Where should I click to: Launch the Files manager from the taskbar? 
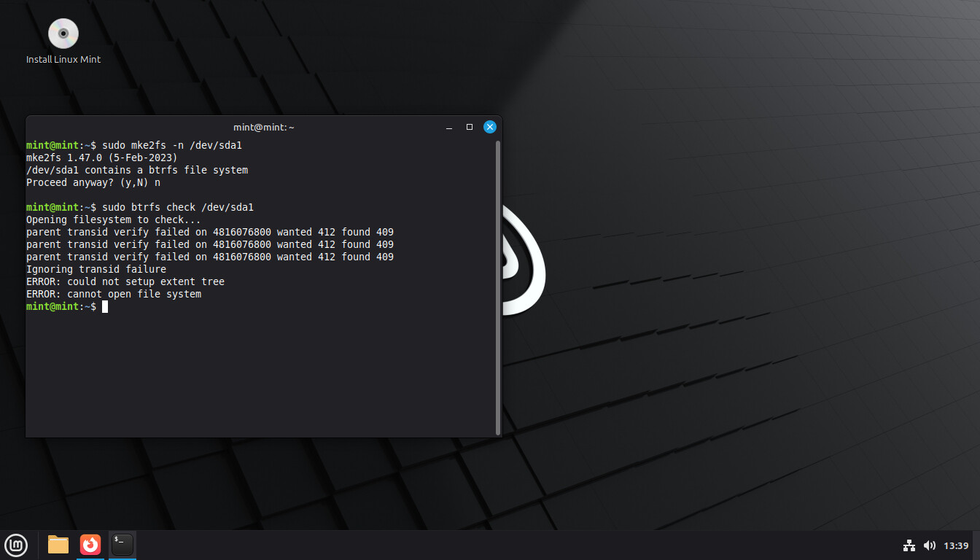point(58,545)
